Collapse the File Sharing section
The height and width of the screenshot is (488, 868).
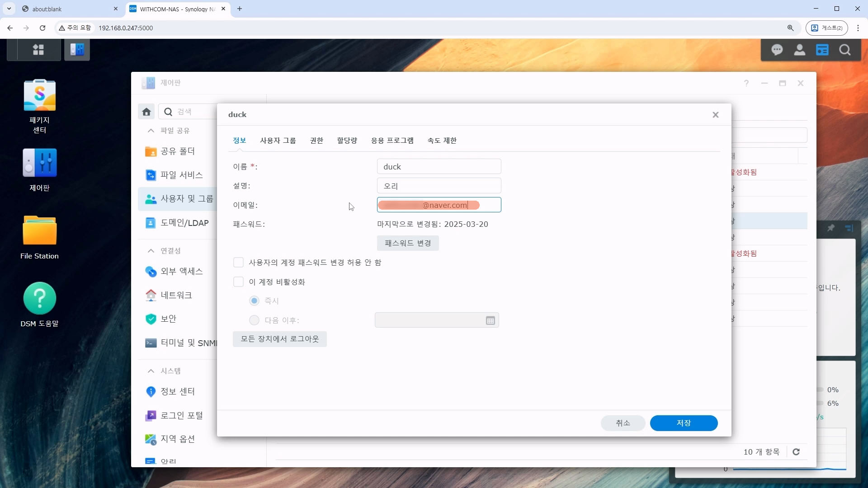151,131
